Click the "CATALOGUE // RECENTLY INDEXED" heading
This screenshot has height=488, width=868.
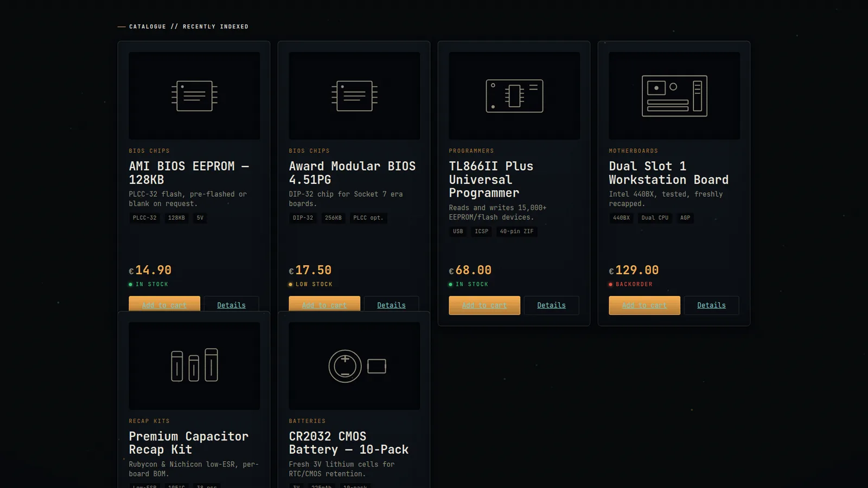(189, 27)
